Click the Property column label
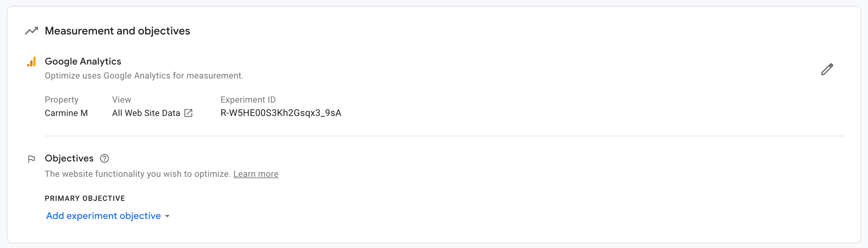The height and width of the screenshot is (248, 868). tap(62, 100)
